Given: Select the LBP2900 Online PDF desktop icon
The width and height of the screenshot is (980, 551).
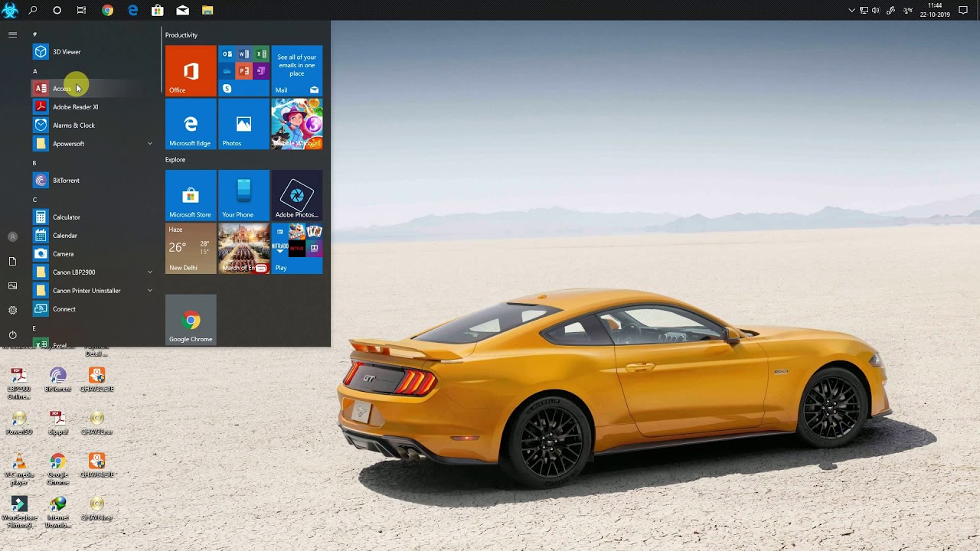Looking at the screenshot, I should (x=19, y=384).
